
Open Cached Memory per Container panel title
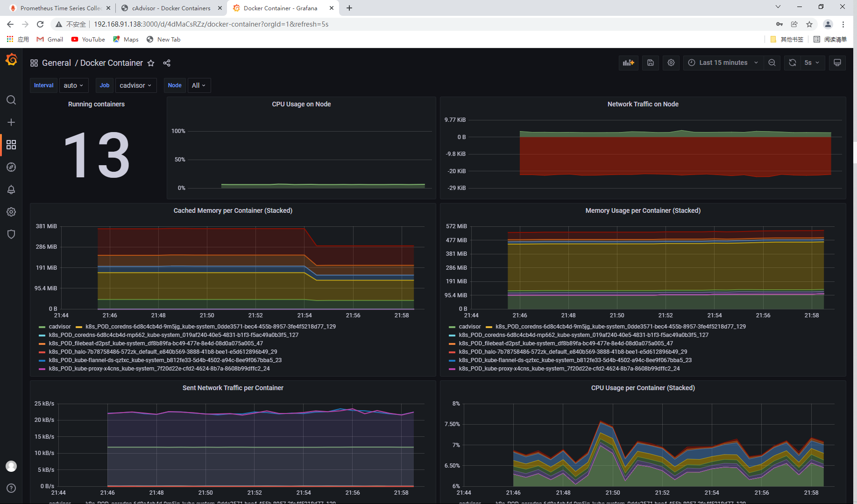[233, 210]
